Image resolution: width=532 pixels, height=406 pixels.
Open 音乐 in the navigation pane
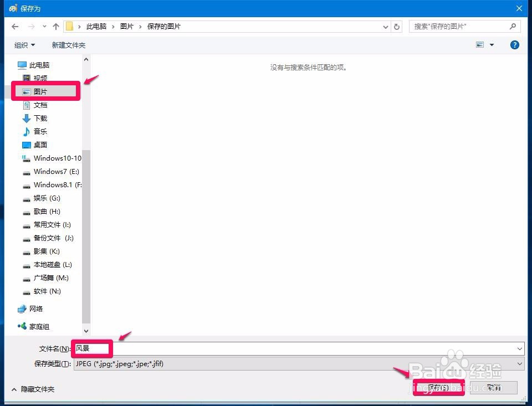(40, 131)
